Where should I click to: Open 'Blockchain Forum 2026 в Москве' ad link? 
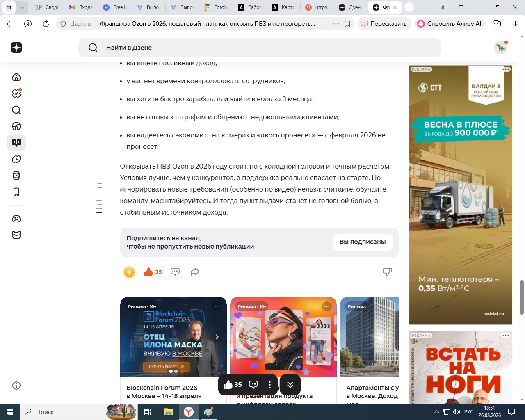tap(164, 392)
